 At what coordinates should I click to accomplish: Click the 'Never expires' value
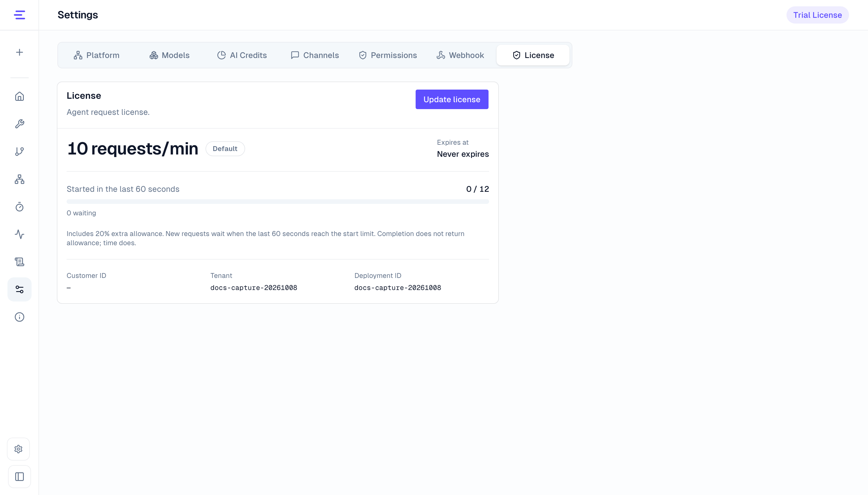(x=463, y=154)
